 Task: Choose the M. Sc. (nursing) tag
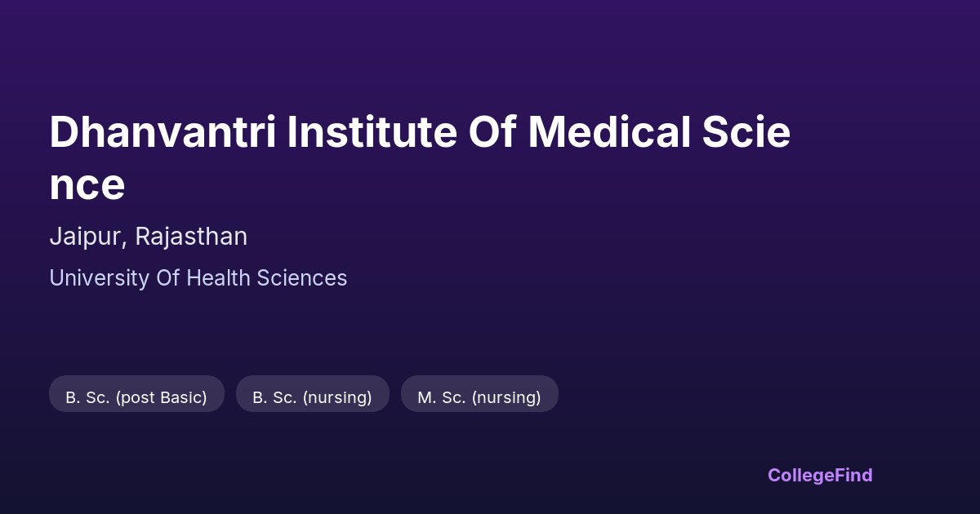tap(479, 397)
